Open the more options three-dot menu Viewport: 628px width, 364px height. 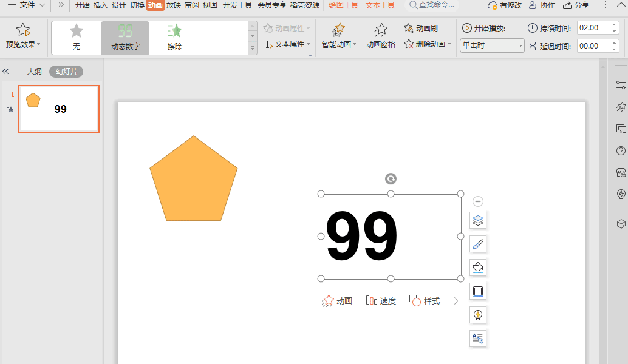pyautogui.click(x=605, y=5)
